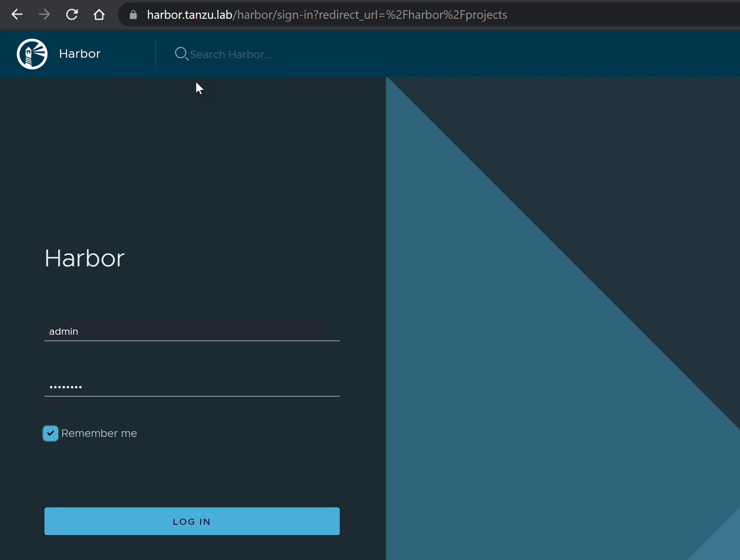Click the redirect_url portion of the URL
This screenshot has height=560, width=740.
(x=349, y=15)
